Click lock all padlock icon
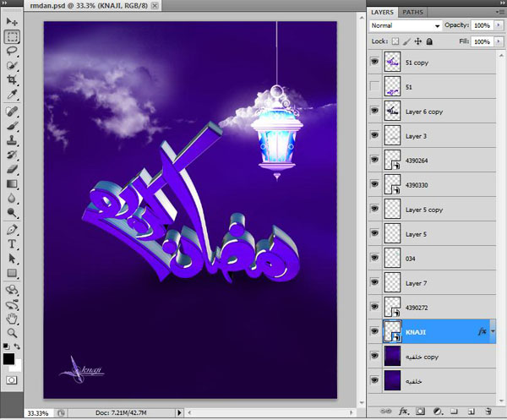This screenshot has height=420, width=507. coord(429,41)
